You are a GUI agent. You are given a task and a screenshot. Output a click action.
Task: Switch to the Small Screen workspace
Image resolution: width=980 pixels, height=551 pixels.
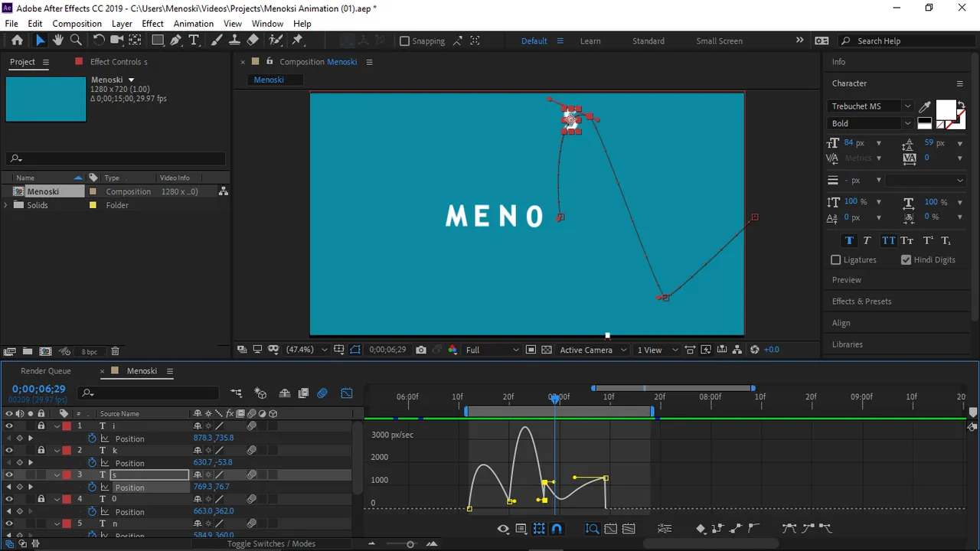point(719,41)
